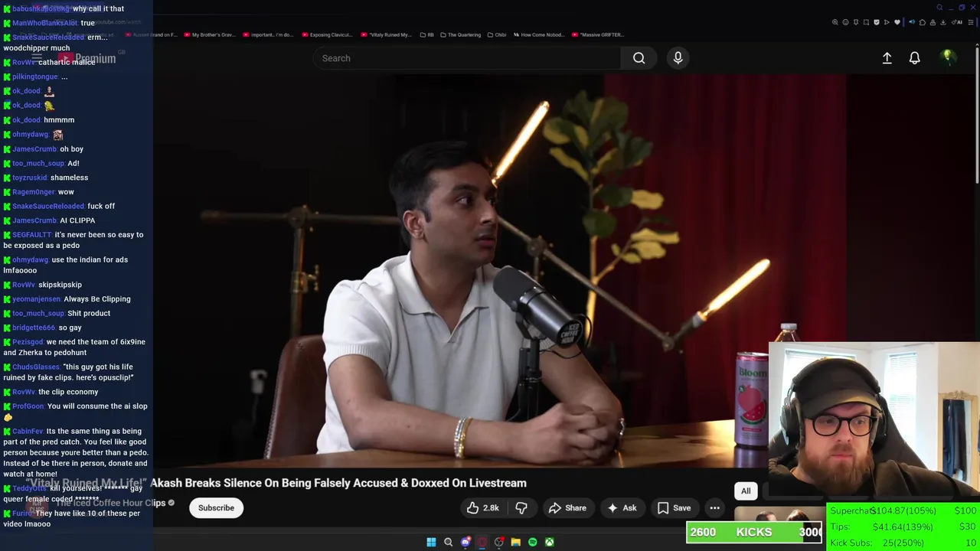Open Windows Start menu

pyautogui.click(x=431, y=542)
